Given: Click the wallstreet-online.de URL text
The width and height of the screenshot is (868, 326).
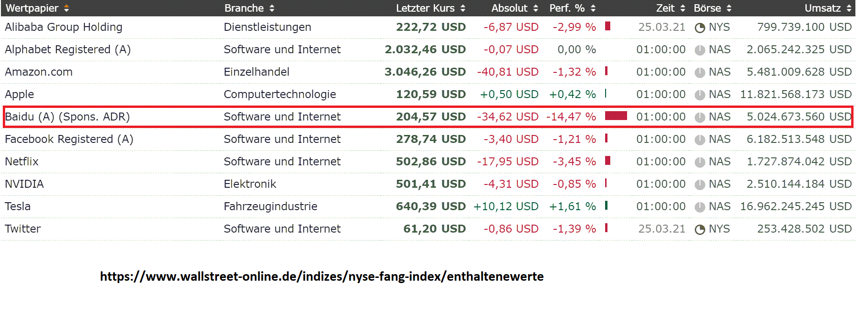Looking at the screenshot, I should click(322, 276).
